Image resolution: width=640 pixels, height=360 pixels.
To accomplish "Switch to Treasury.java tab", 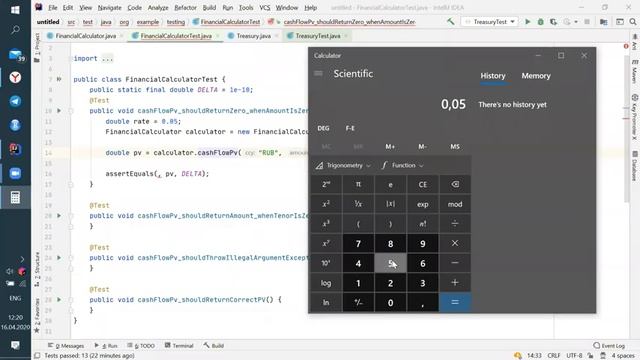I will (253, 36).
